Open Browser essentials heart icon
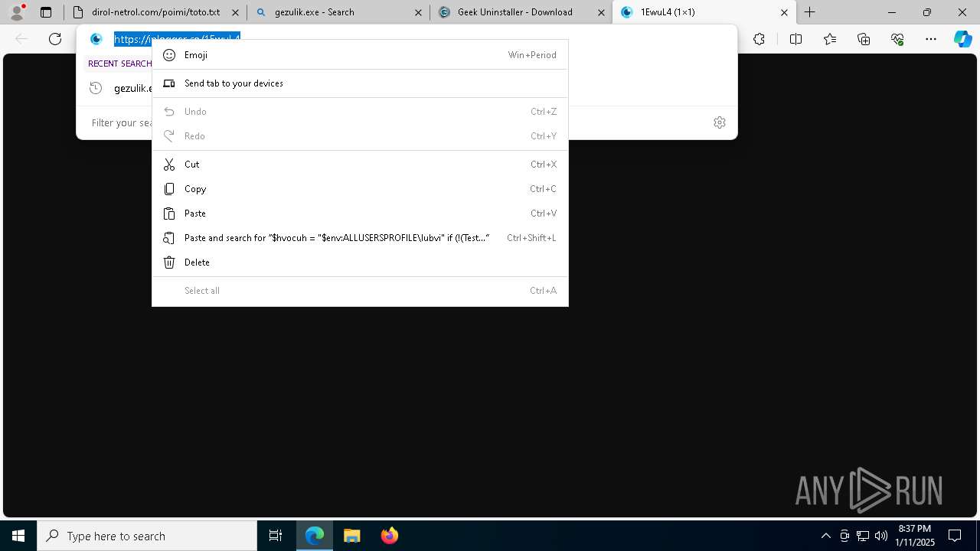 (x=897, y=39)
